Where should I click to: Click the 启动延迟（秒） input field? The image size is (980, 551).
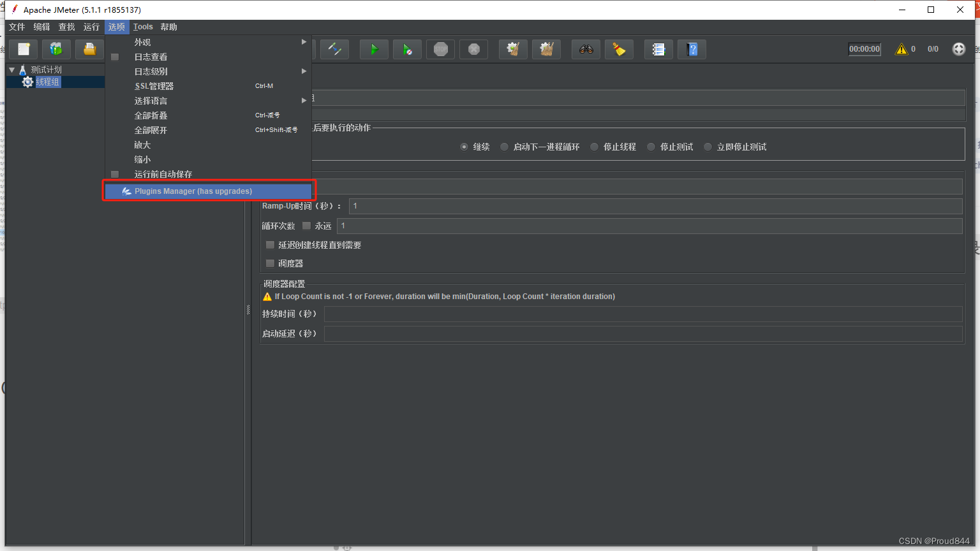643,334
